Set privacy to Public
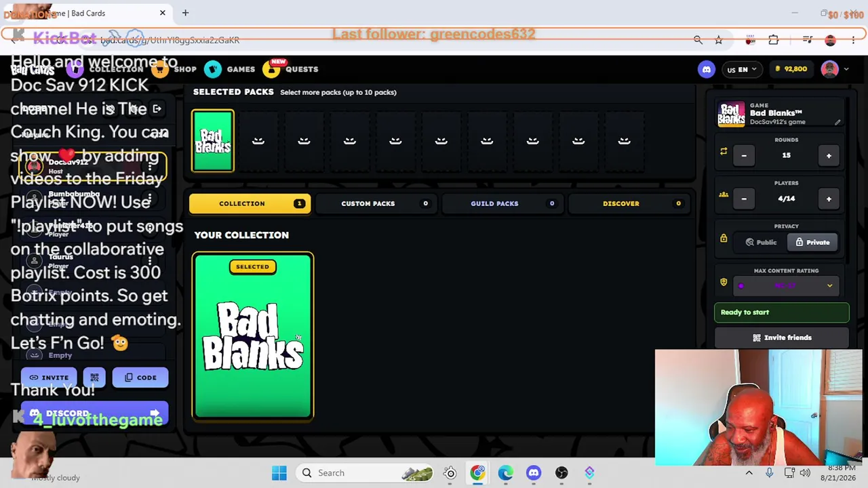This screenshot has height=488, width=868. pyautogui.click(x=761, y=242)
